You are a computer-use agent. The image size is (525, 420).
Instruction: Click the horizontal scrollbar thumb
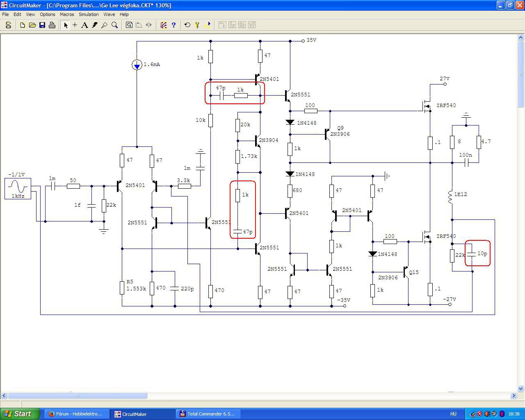78,396
